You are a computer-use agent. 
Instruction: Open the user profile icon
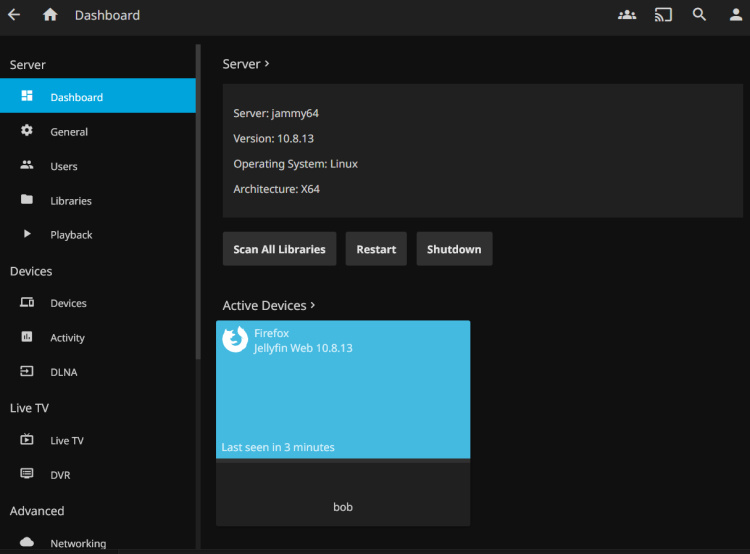tap(736, 15)
